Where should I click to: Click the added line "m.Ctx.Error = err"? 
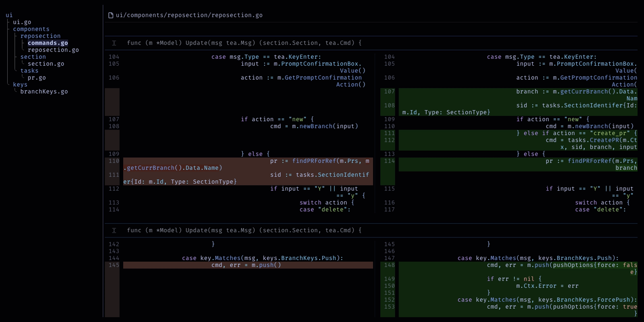pos(518,286)
